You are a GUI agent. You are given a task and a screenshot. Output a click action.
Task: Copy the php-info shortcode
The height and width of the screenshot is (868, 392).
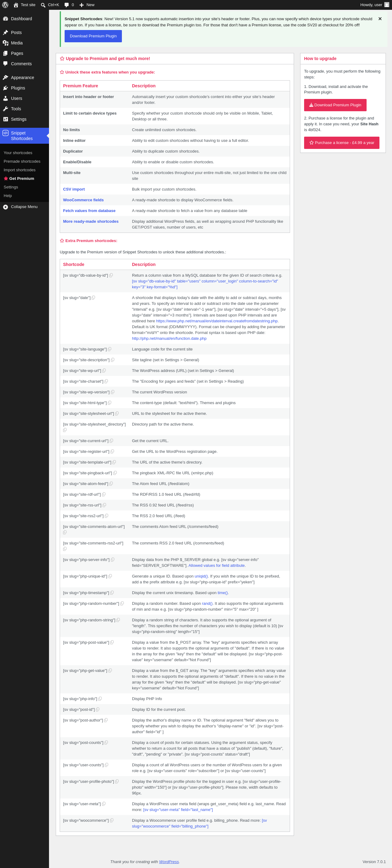click(100, 699)
